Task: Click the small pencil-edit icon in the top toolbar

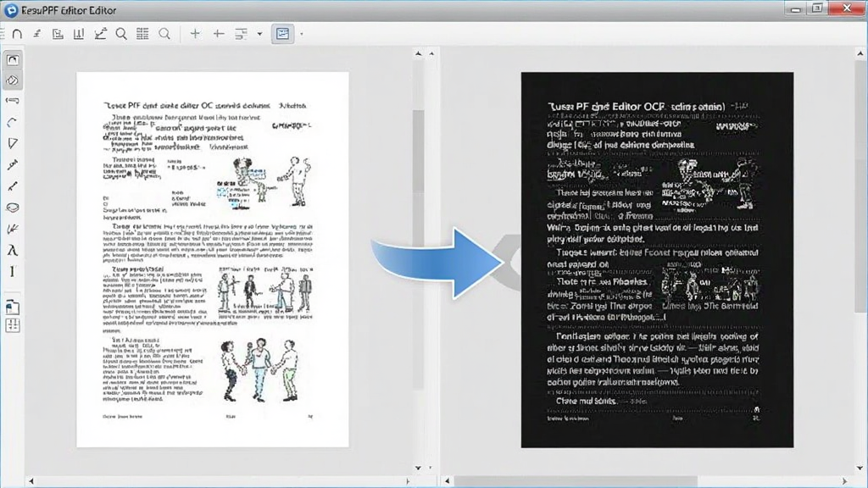Action: [37, 34]
